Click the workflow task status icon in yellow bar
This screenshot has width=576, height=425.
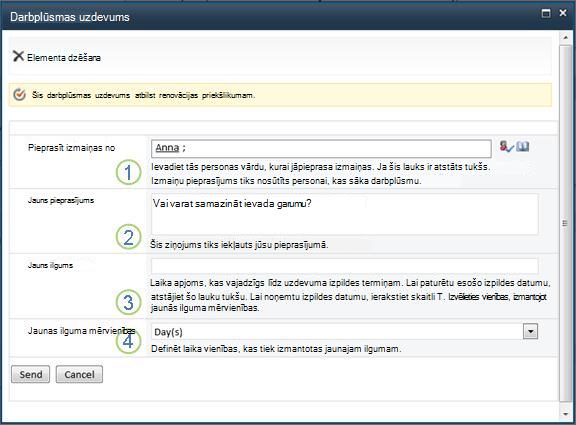[19, 95]
